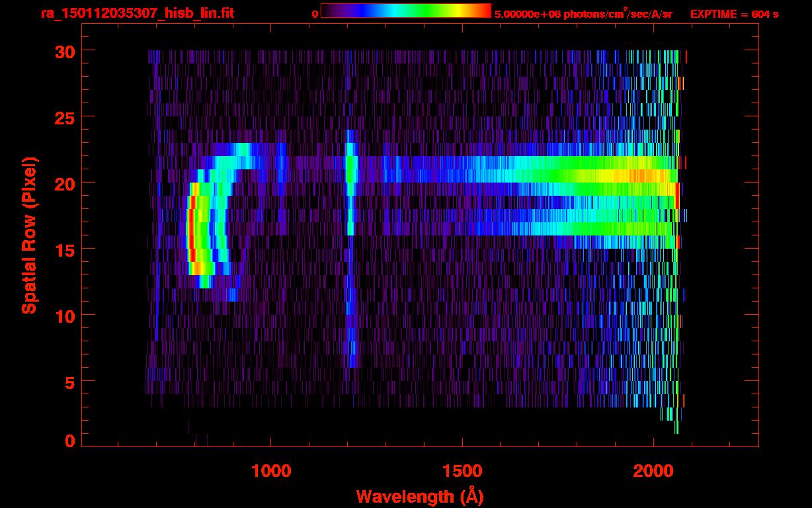812x508 pixels.
Task: Click the 2000 wavelength tick label
Action: pyautogui.click(x=653, y=472)
